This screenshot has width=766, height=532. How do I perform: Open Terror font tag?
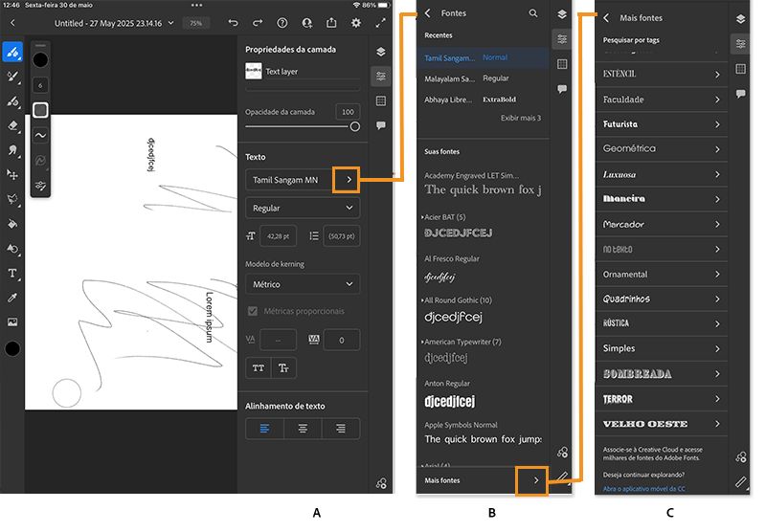tap(662, 399)
